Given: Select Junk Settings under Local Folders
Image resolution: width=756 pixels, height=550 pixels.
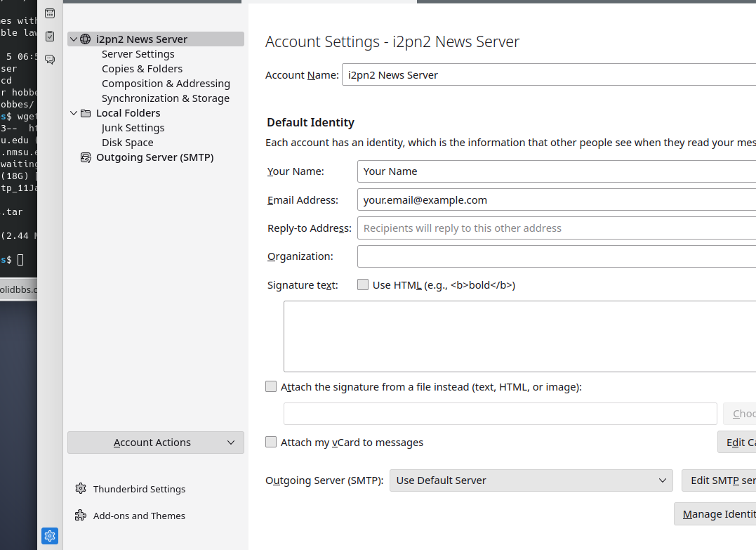Looking at the screenshot, I should (133, 128).
